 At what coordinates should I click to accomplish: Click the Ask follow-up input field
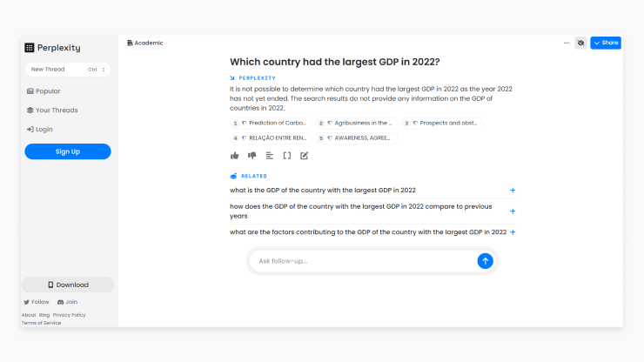[364, 261]
